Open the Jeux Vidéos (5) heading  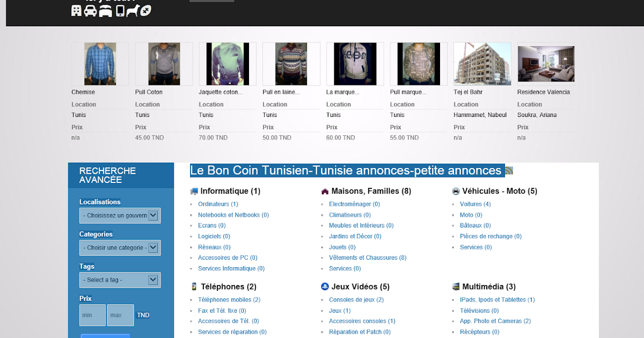click(361, 286)
